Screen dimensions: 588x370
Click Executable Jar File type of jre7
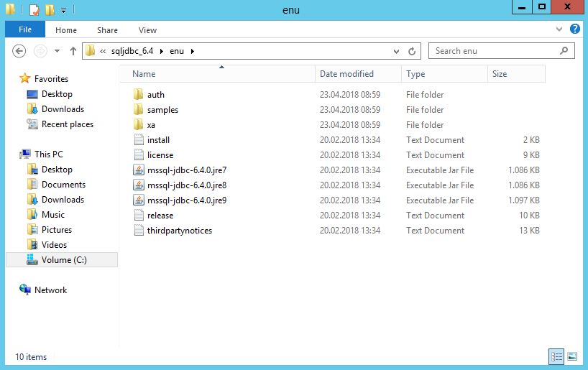[440, 170]
